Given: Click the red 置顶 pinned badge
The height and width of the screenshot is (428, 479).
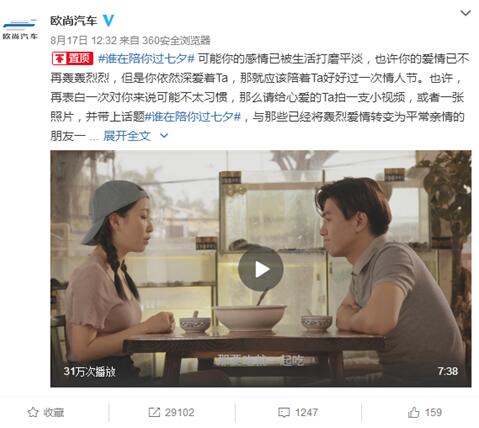Looking at the screenshot, I should (72, 59).
